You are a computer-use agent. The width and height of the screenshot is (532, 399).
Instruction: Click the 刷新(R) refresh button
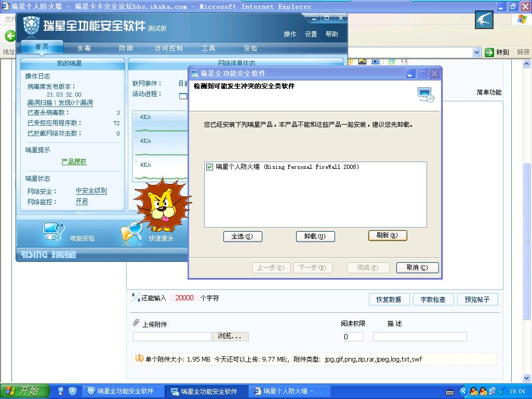coord(388,235)
